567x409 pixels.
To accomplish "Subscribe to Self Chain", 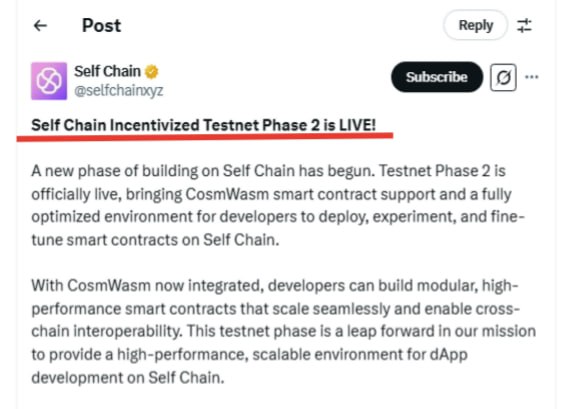I will click(437, 77).
